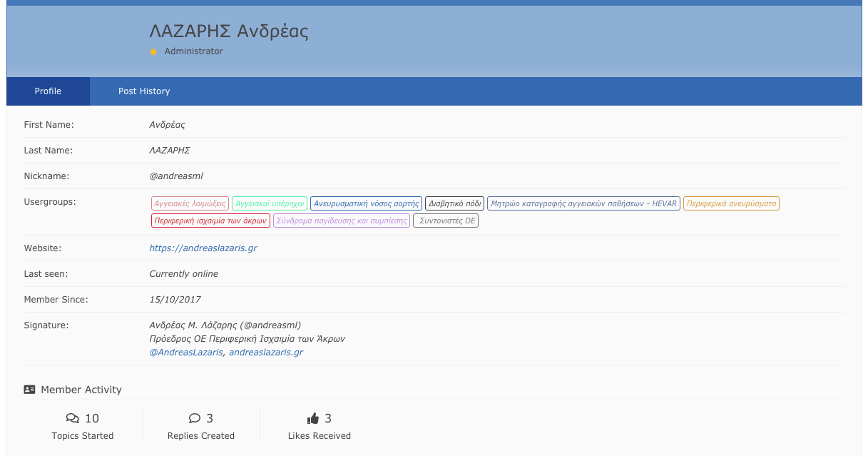Switch to the Post History tab
Screen dimensions: 868x456
(x=144, y=91)
